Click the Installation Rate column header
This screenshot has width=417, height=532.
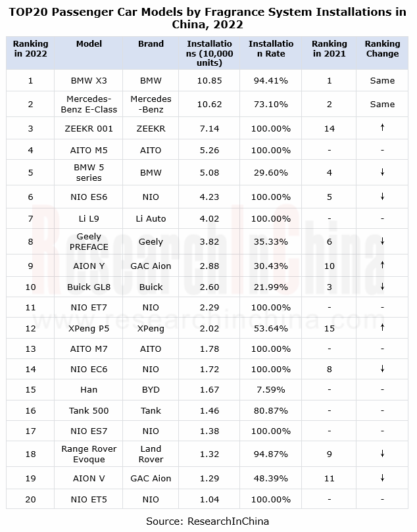[x=271, y=49]
